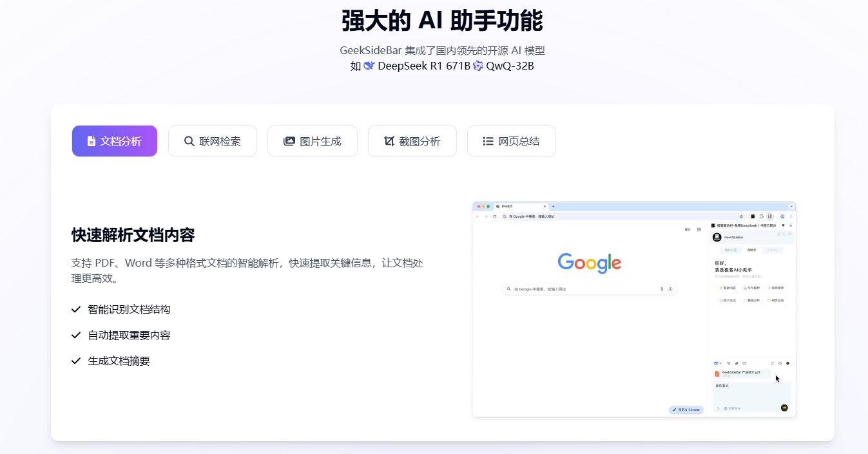This screenshot has height=454, width=868.
Task: Open the 图片生成 tab
Action: (x=313, y=141)
